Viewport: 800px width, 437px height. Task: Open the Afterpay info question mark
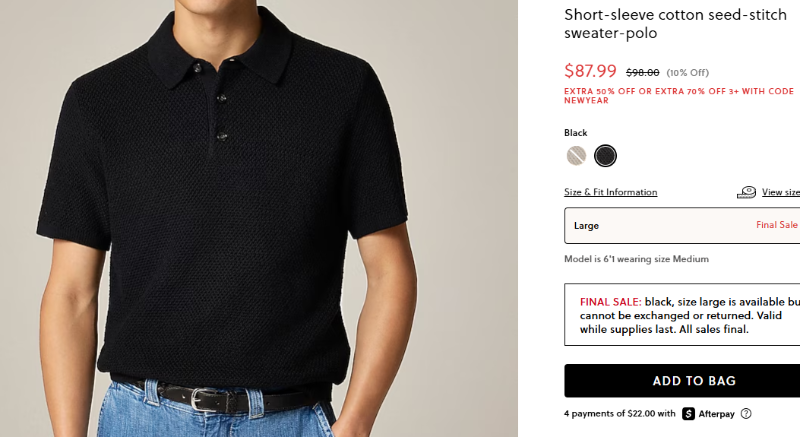[746, 414]
